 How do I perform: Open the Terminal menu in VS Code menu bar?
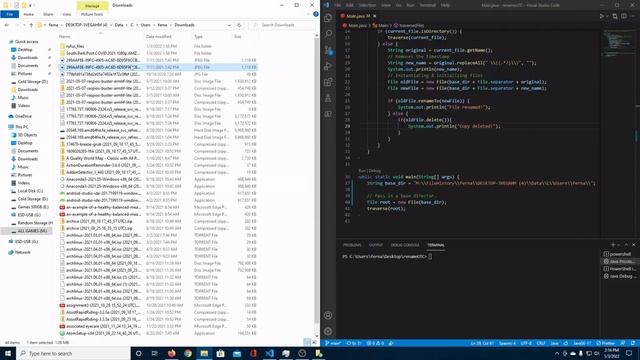tap(427, 5)
